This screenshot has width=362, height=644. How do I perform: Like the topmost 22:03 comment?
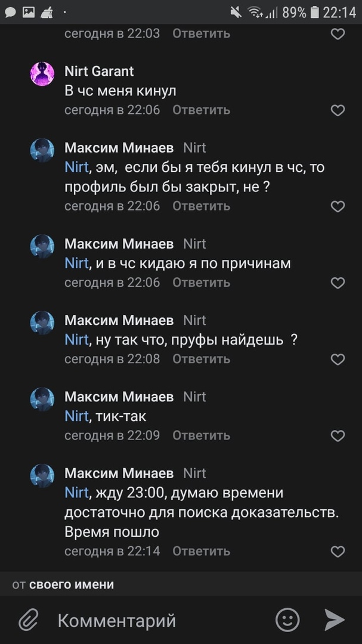click(x=338, y=34)
